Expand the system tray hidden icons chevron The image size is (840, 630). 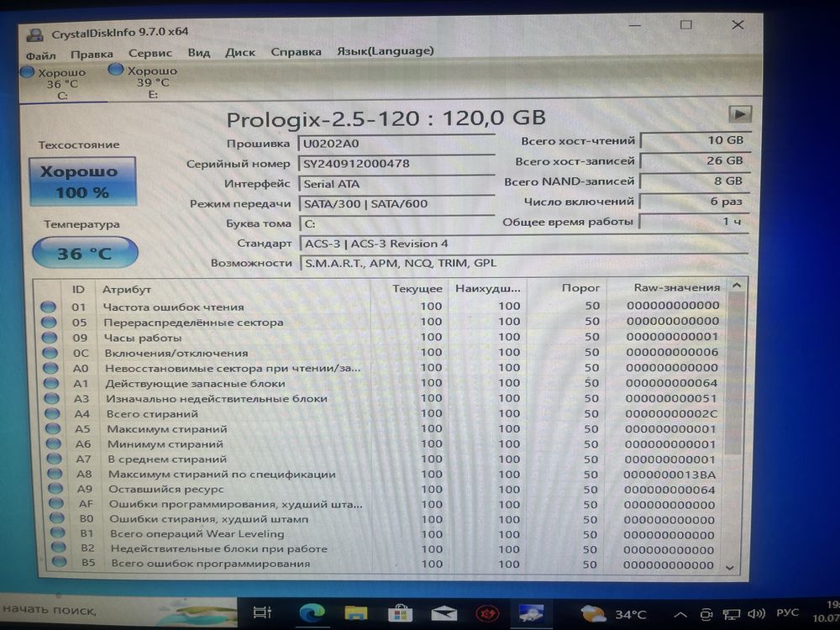pos(680,615)
